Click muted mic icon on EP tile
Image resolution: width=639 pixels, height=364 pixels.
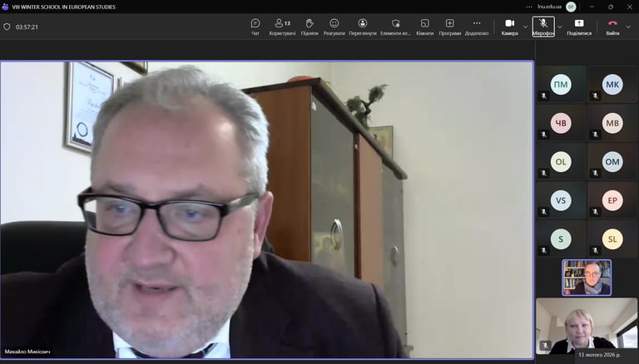595,212
